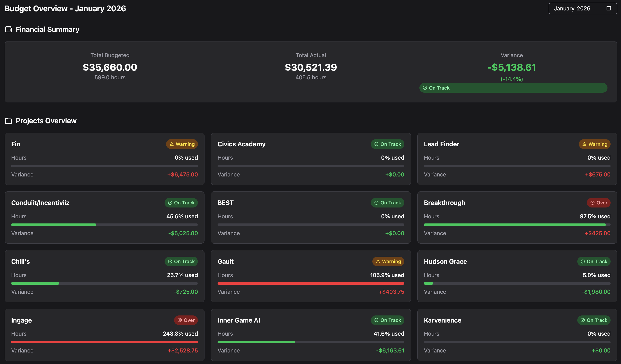This screenshot has height=364, width=621.
Task: Click the calendar icon in month picker
Action: [608, 8]
